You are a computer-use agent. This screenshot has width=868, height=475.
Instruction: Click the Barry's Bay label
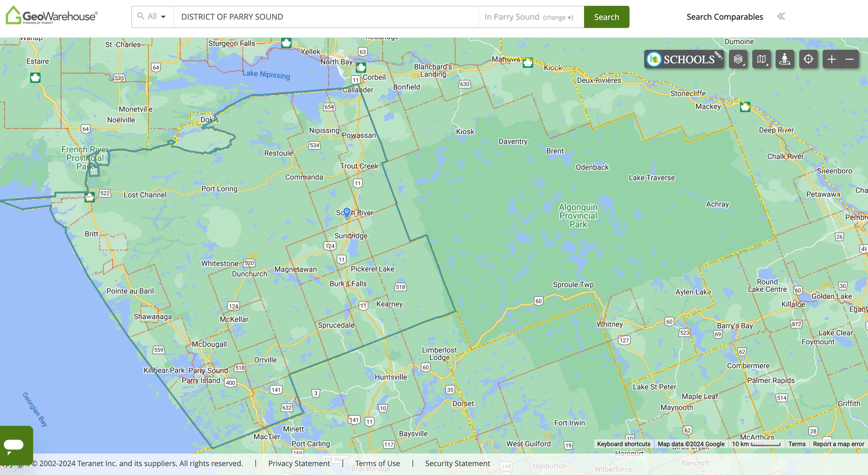pos(735,326)
